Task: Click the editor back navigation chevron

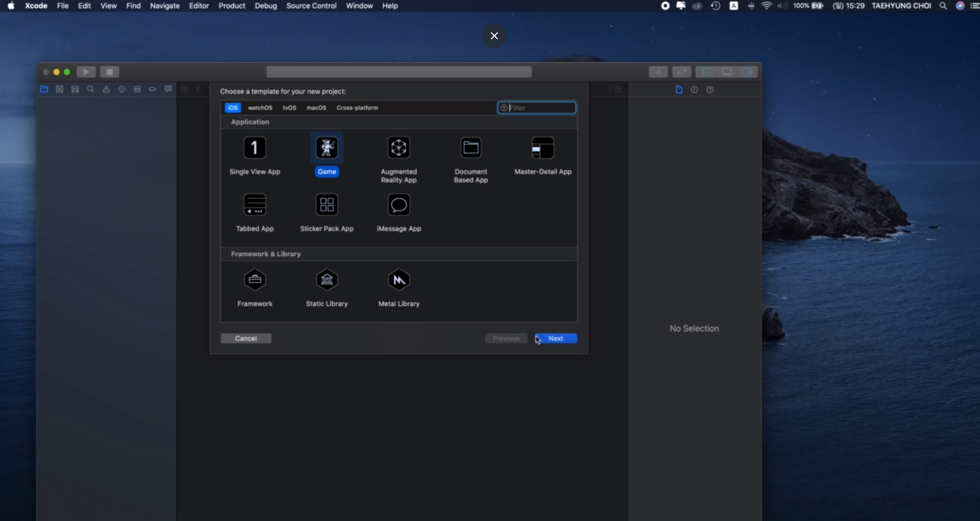Action: pyautogui.click(x=198, y=89)
